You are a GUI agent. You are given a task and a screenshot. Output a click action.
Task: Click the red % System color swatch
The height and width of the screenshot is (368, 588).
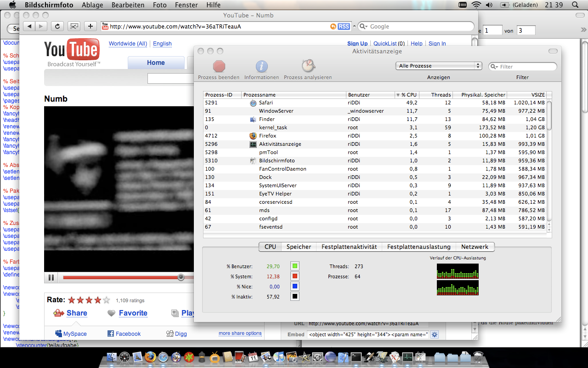295,276
